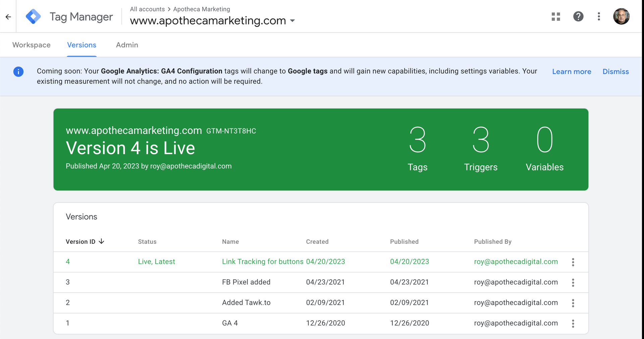Click version ID 3 cell
The width and height of the screenshot is (644, 339).
click(x=68, y=282)
